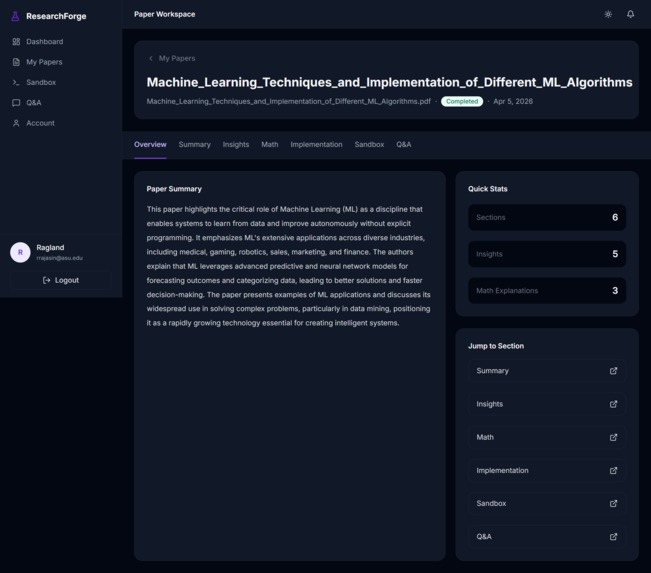Click the Sections stat card
651x573 pixels.
547,217
